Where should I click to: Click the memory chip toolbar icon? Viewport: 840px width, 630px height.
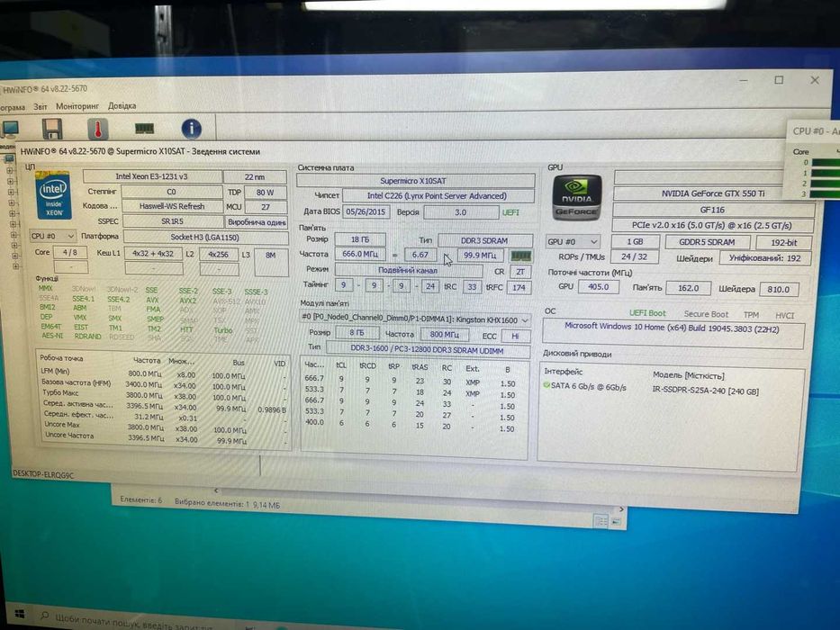(x=145, y=129)
